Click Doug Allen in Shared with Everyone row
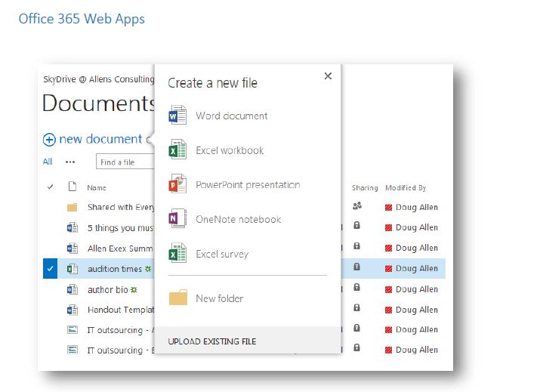The image size is (543, 392). 417,207
